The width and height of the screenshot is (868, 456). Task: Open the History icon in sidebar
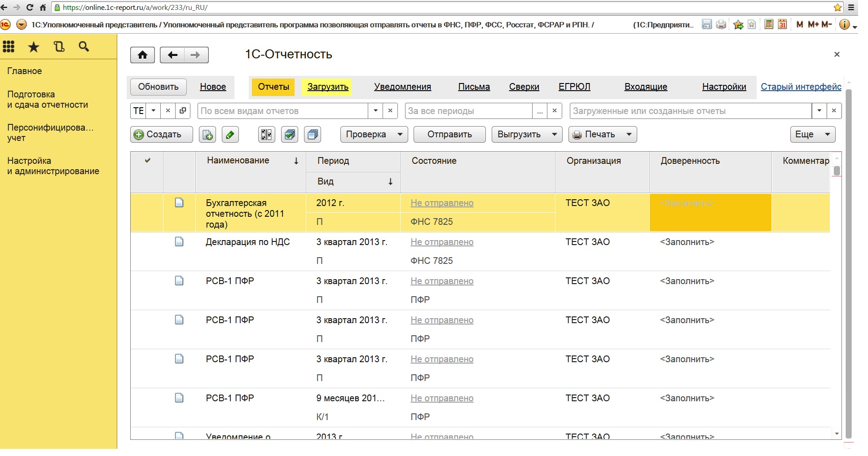59,47
